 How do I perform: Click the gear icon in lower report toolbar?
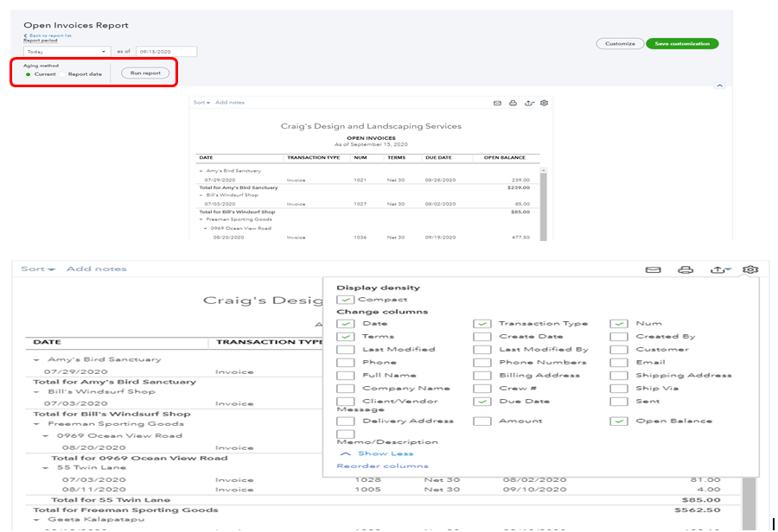tap(750, 269)
